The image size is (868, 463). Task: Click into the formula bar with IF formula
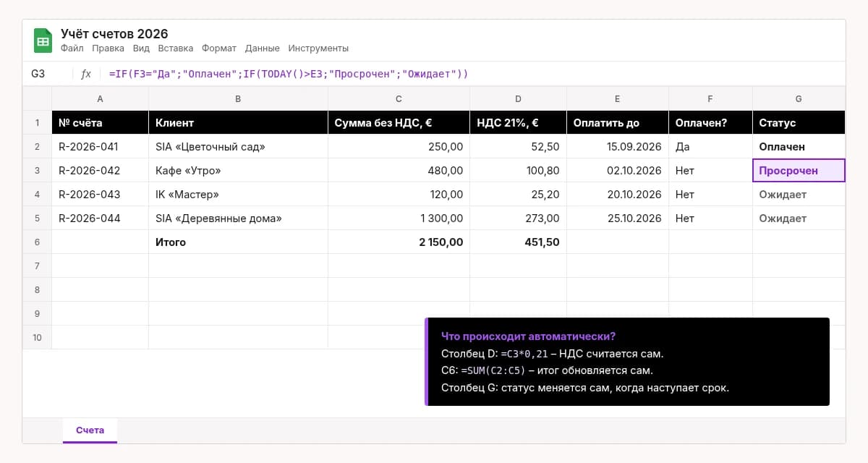click(x=289, y=74)
